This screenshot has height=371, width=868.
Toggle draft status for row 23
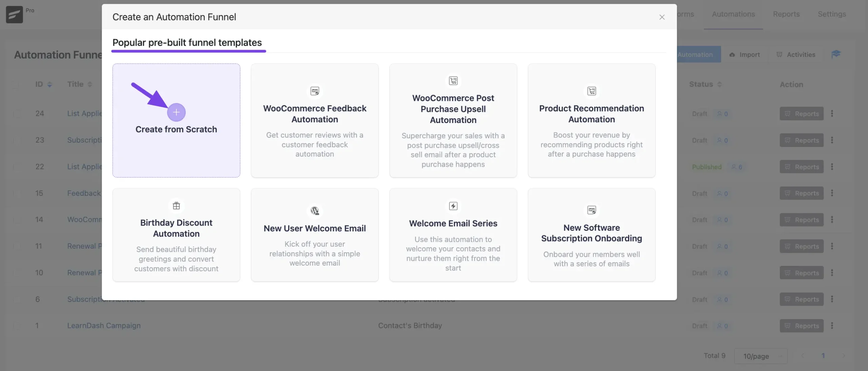(699, 140)
